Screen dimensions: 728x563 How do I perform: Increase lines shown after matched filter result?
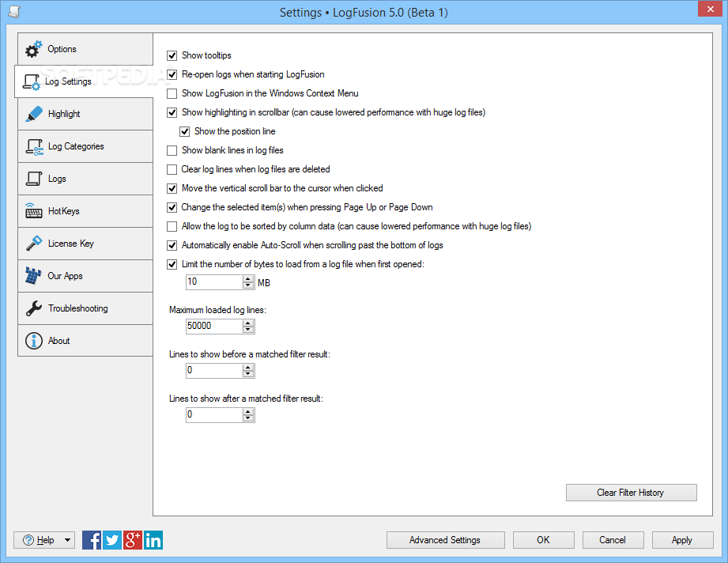point(248,411)
